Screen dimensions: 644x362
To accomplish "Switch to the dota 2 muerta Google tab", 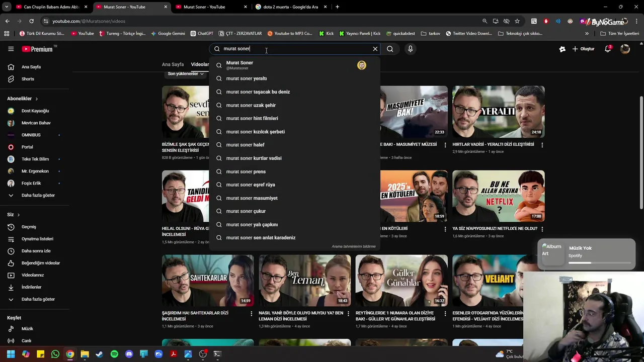I will click(291, 7).
